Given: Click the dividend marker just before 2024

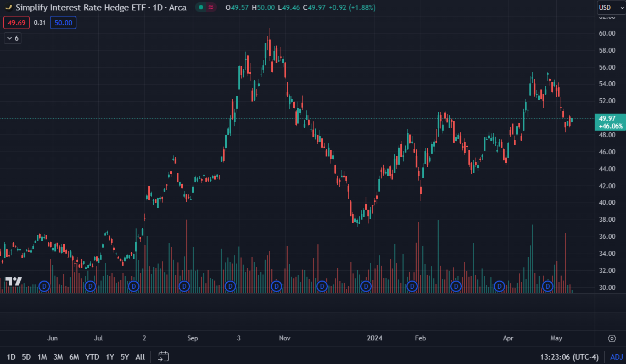Looking at the screenshot, I should (366, 286).
